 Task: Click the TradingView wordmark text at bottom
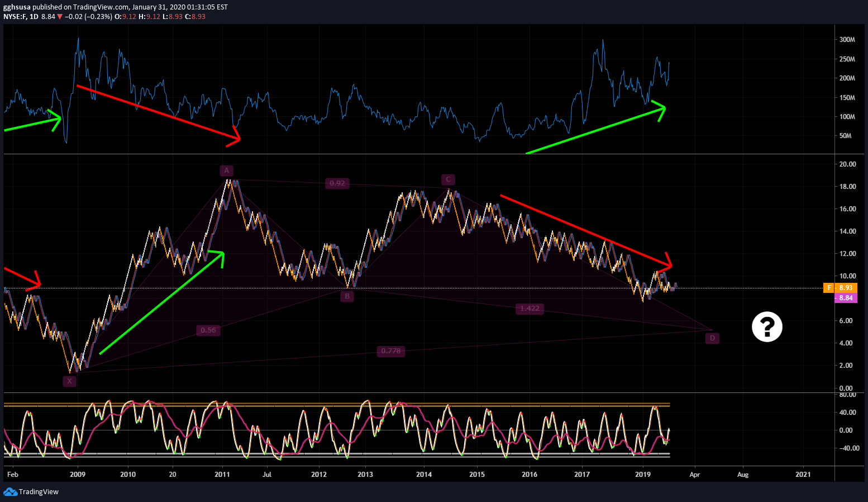pos(39,492)
